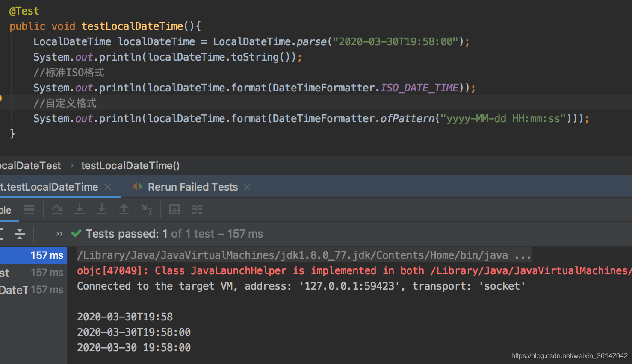The image size is (632, 364).
Task: Click the 'Connected to the target VM' line
Action: click(x=301, y=286)
